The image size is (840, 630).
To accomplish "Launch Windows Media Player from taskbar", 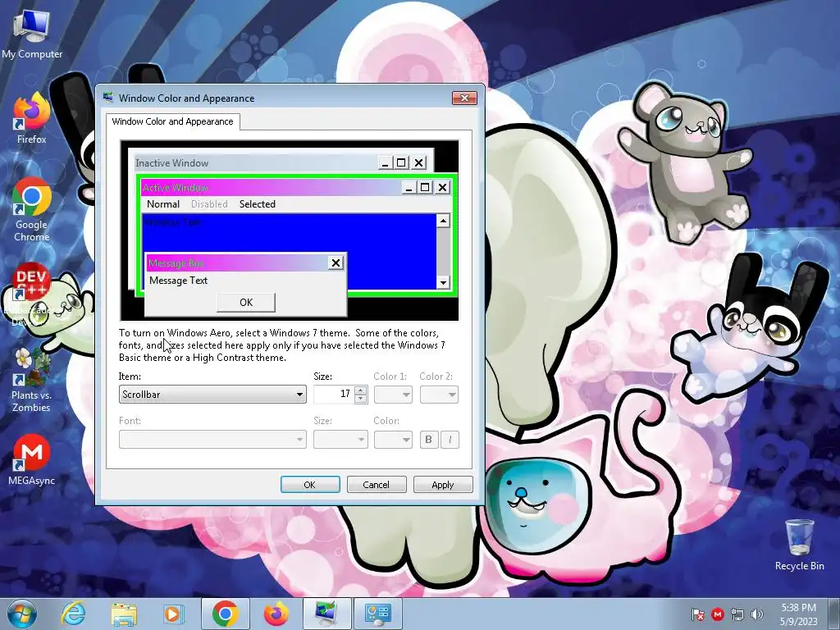I will click(172, 614).
